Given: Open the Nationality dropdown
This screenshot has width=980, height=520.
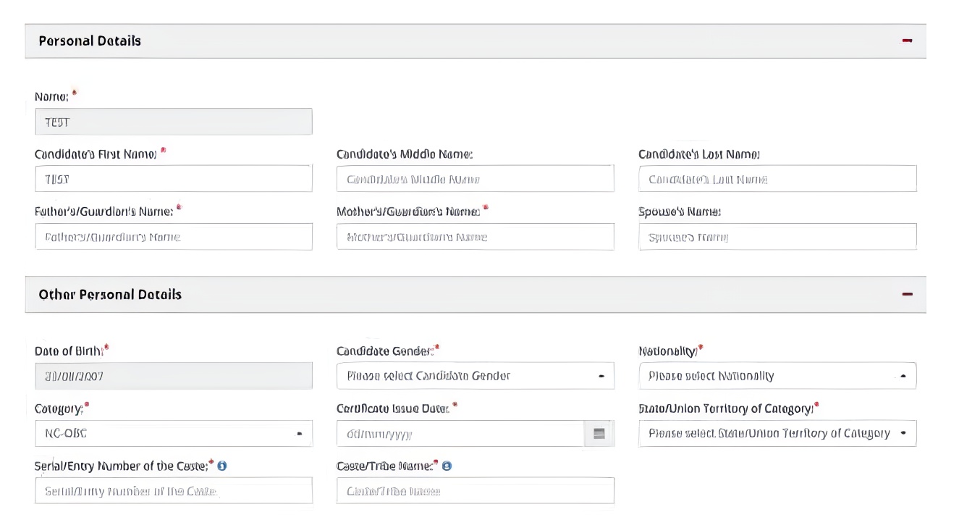Looking at the screenshot, I should point(777,376).
